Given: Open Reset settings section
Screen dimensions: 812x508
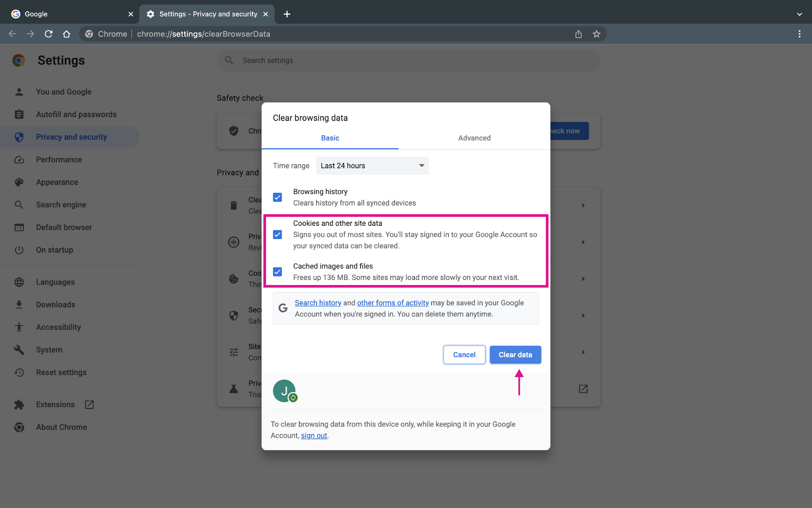Looking at the screenshot, I should pyautogui.click(x=70, y=372).
